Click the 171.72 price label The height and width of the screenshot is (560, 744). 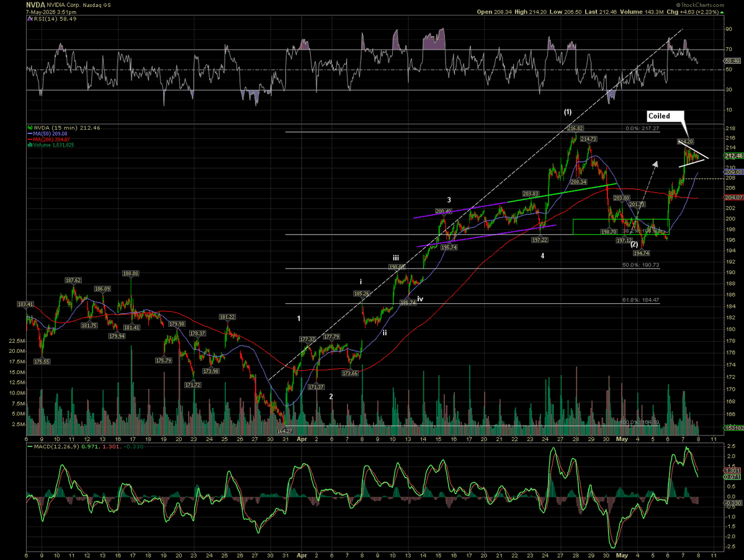[193, 385]
